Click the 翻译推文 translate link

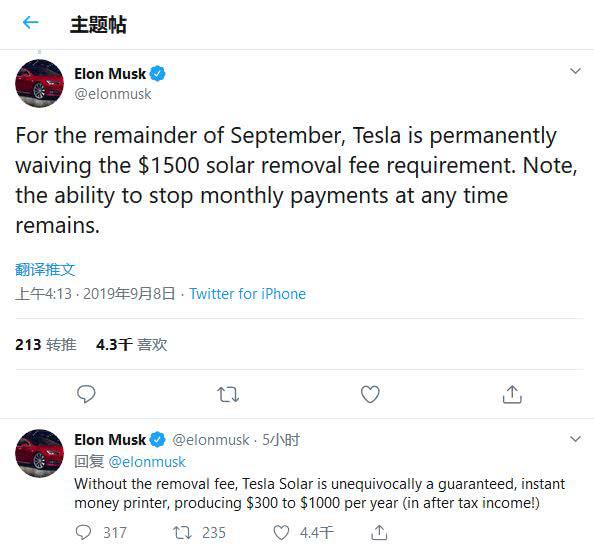coord(45,270)
